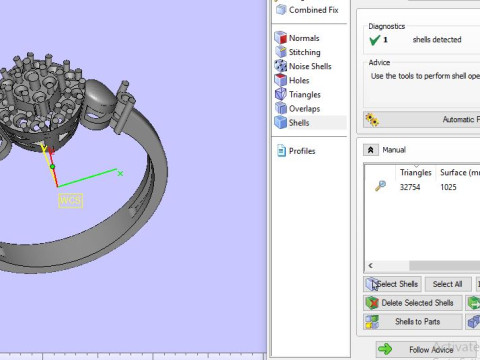Screen dimensions: 480x360
Task: Collapse the Manual section with chevron
Action: click(x=371, y=150)
